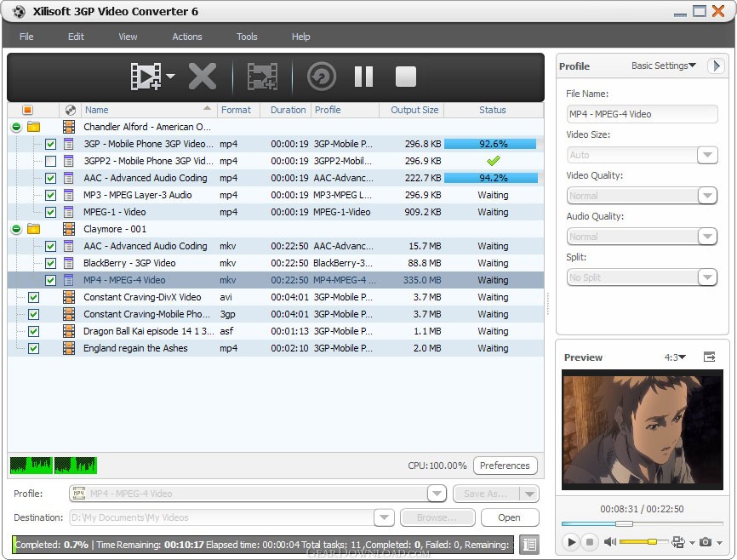Click the expand arrow button in Profile panel
The width and height of the screenshot is (737, 560).
716,66
